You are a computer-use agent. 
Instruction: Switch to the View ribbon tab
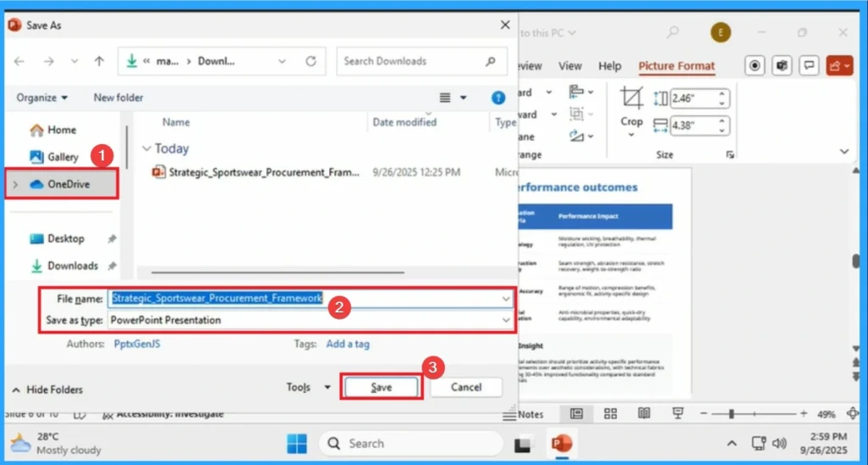(x=570, y=66)
